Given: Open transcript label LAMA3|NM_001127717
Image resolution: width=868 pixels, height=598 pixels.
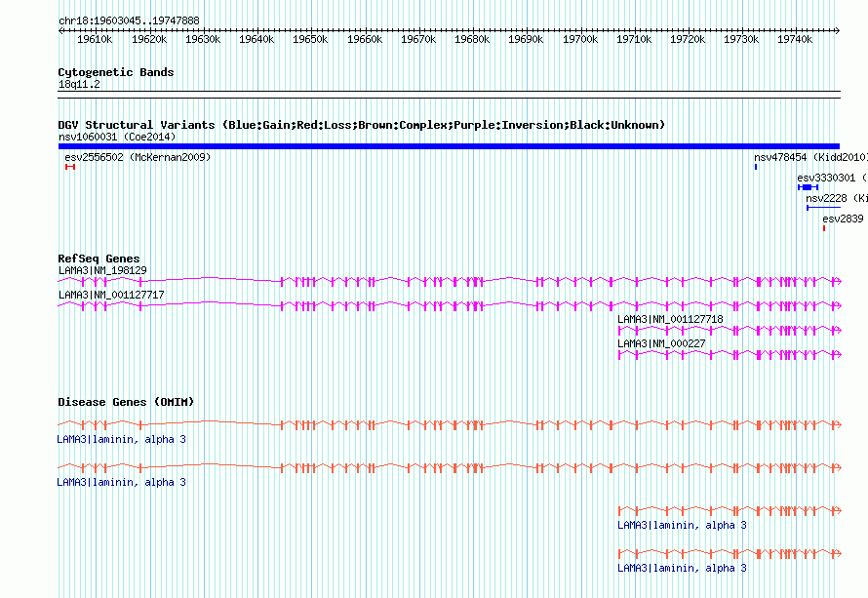Looking at the screenshot, I should tap(111, 295).
